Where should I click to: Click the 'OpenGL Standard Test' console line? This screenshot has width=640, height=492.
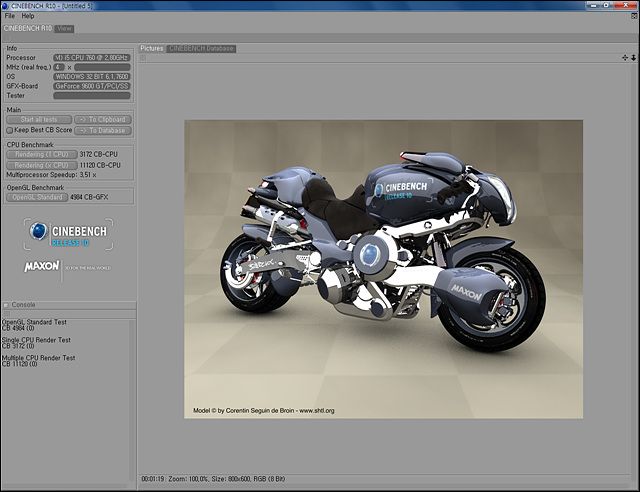(34, 322)
